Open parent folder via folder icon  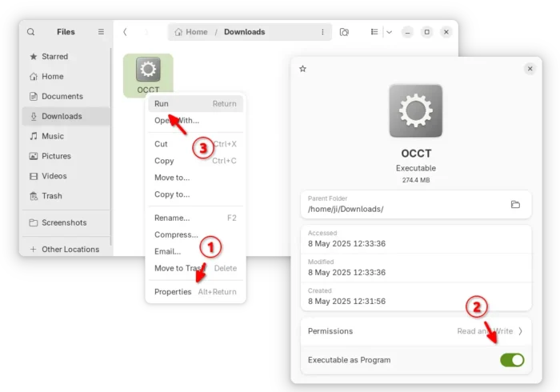[x=515, y=204]
